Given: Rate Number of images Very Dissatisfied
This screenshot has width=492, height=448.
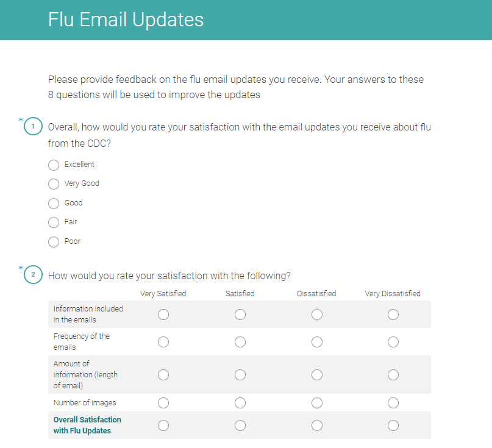Looking at the screenshot, I should click(x=393, y=403).
